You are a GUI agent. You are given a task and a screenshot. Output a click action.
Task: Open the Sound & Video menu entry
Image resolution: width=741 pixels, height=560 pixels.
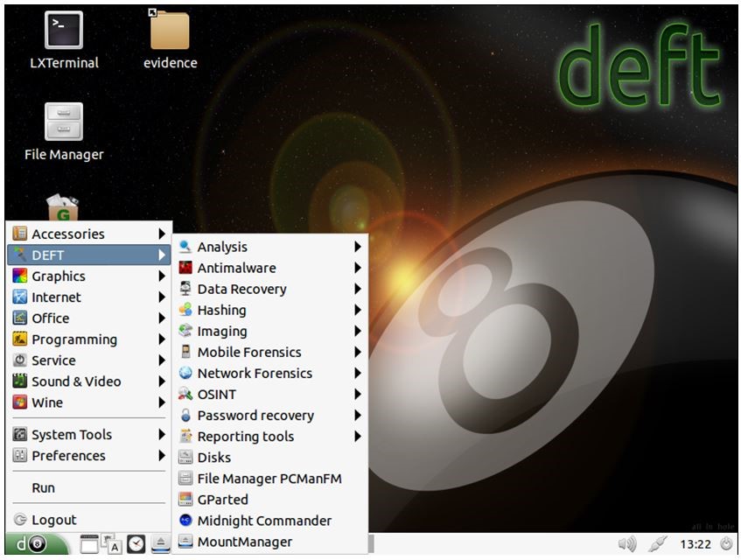(x=89, y=381)
